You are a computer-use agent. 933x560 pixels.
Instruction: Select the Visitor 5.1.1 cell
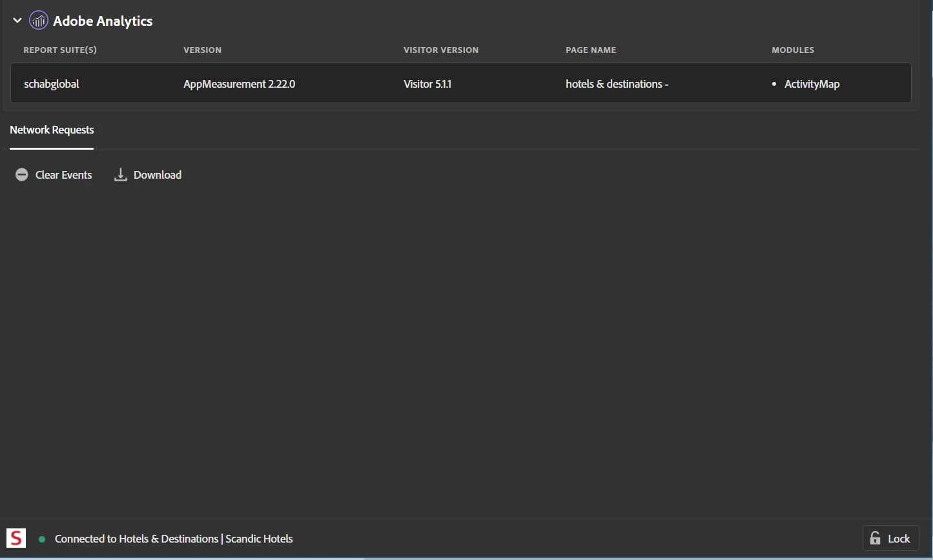click(427, 84)
